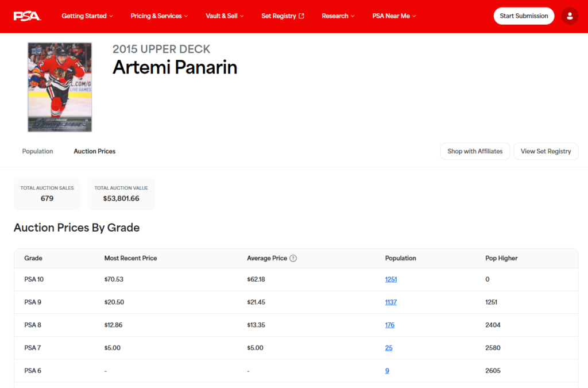Open Pricing & Services dropdown
This screenshot has height=388, width=588.
(160, 16)
